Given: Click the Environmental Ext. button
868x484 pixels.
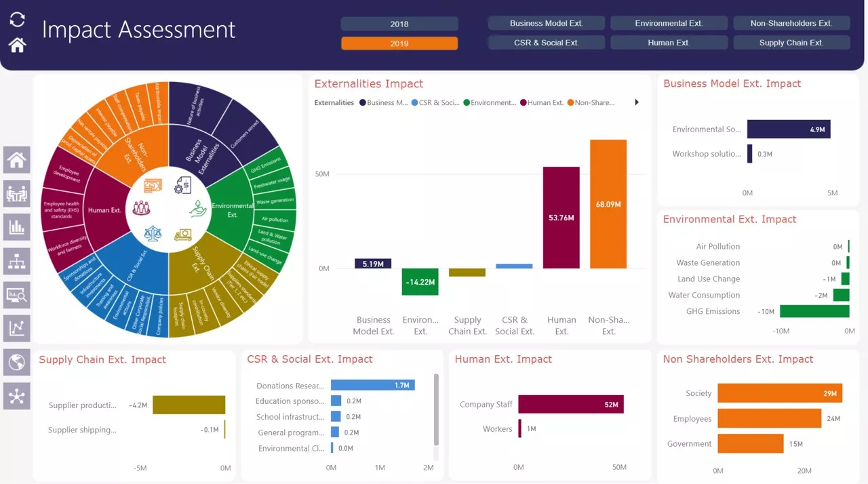Looking at the screenshot, I should point(669,22).
